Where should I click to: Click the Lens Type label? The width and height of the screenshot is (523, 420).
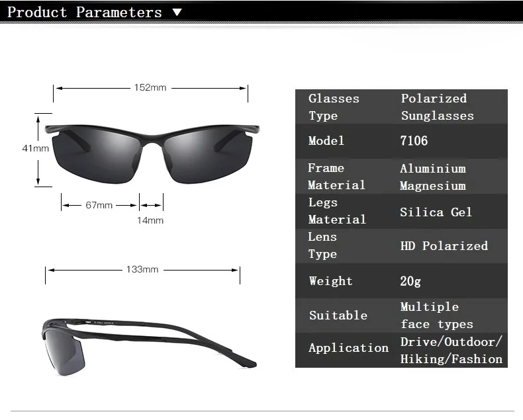pyautogui.click(x=322, y=245)
